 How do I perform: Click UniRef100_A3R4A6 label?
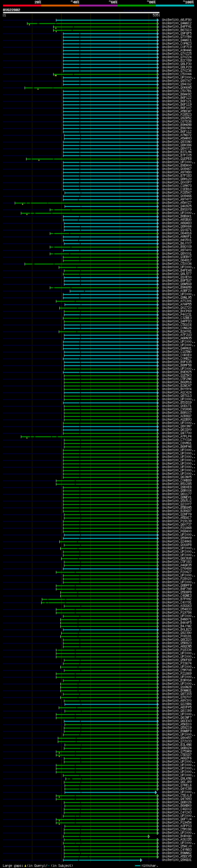(x=177, y=50)
